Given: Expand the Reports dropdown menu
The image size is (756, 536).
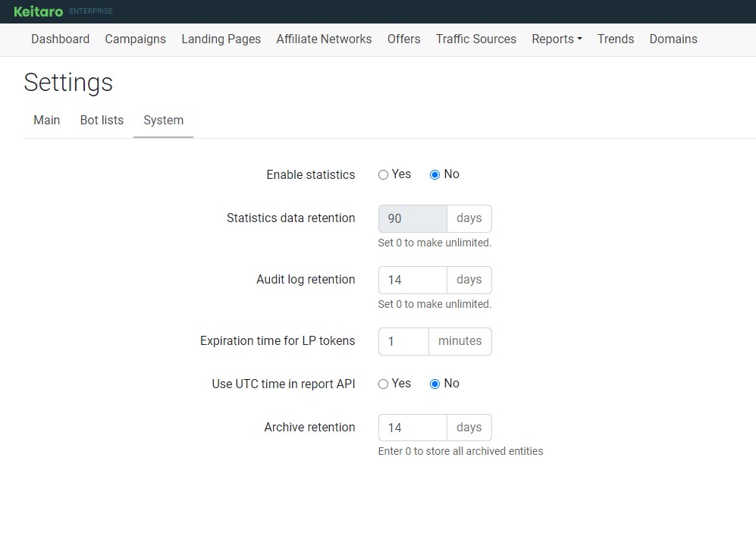Looking at the screenshot, I should [557, 39].
